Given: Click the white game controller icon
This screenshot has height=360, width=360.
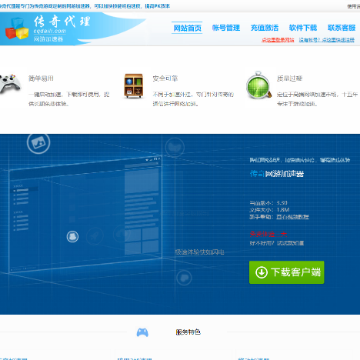Looking at the screenshot, I should coord(10,83).
